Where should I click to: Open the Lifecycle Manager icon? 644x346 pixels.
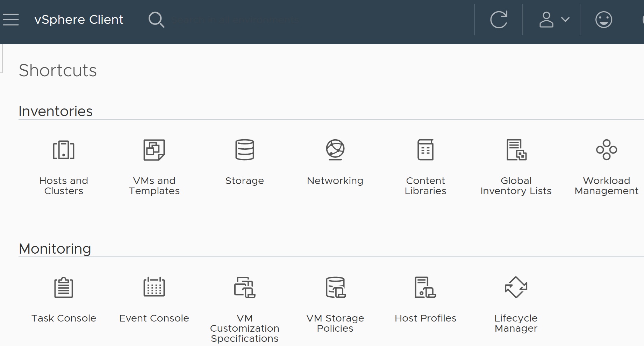coord(516,287)
